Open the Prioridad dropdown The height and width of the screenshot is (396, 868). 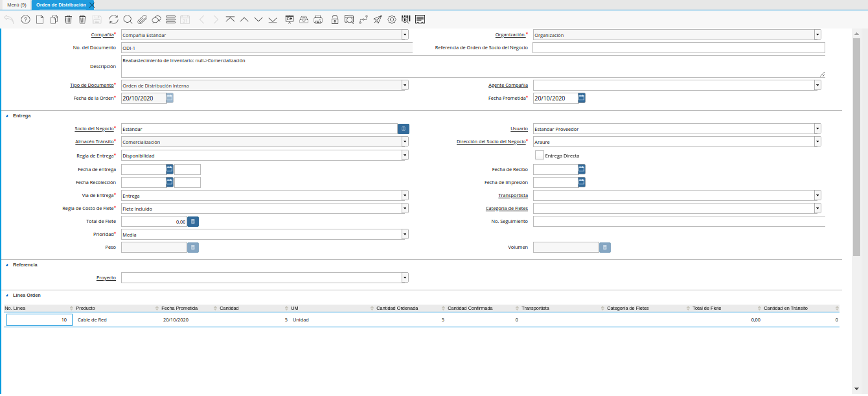[405, 235]
